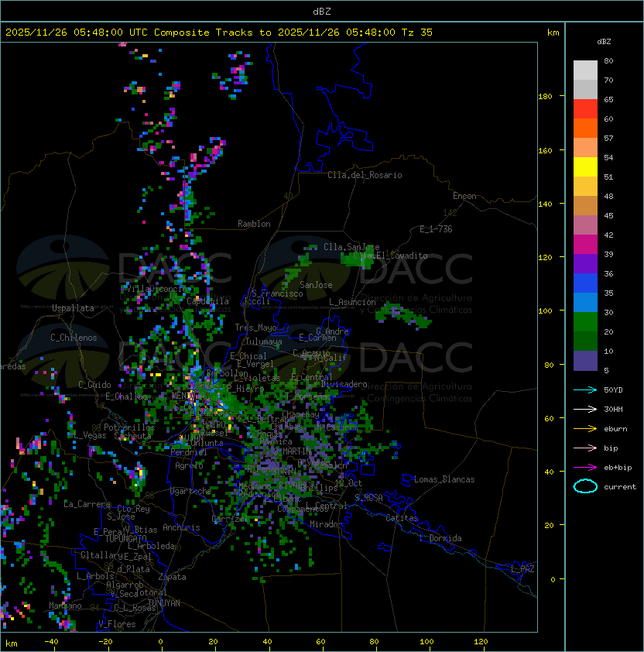The image size is (644, 652).
Task: Click the Manzano label
Action: click(x=65, y=606)
